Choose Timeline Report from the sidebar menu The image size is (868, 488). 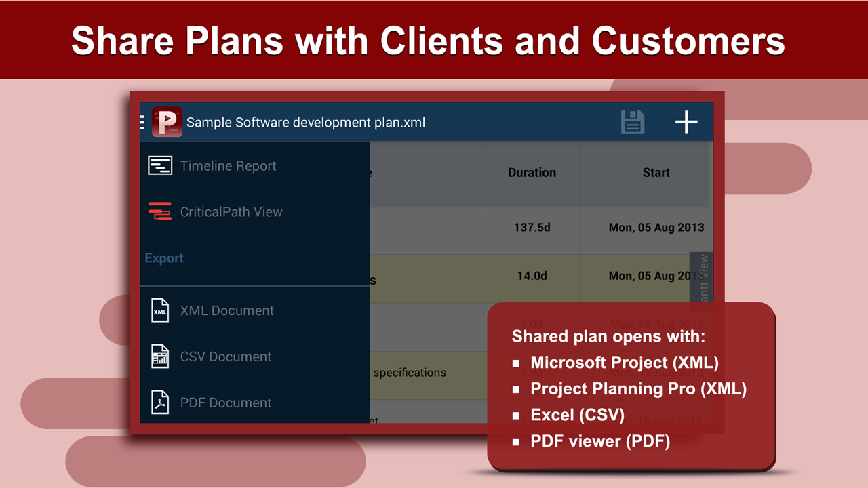point(228,165)
